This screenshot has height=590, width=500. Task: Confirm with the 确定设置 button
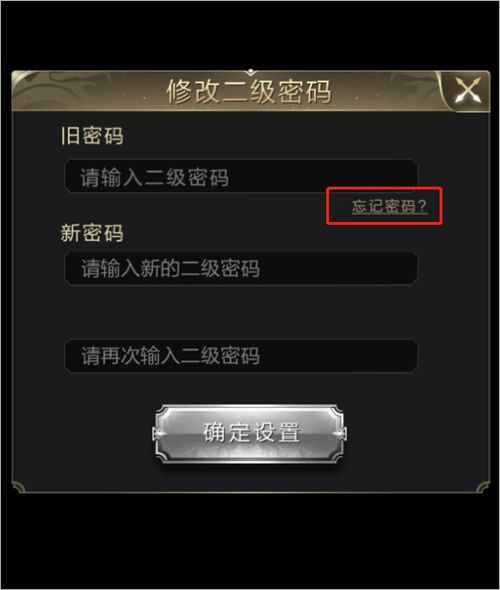pyautogui.click(x=249, y=433)
